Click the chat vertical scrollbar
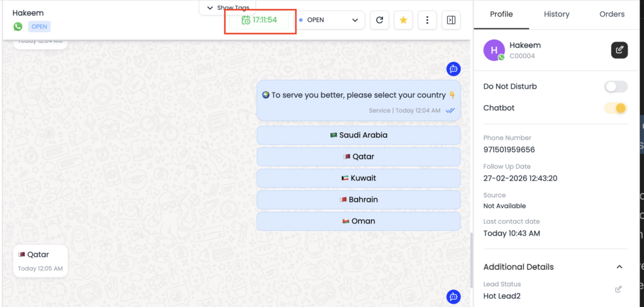The image size is (644, 307). click(x=470, y=258)
